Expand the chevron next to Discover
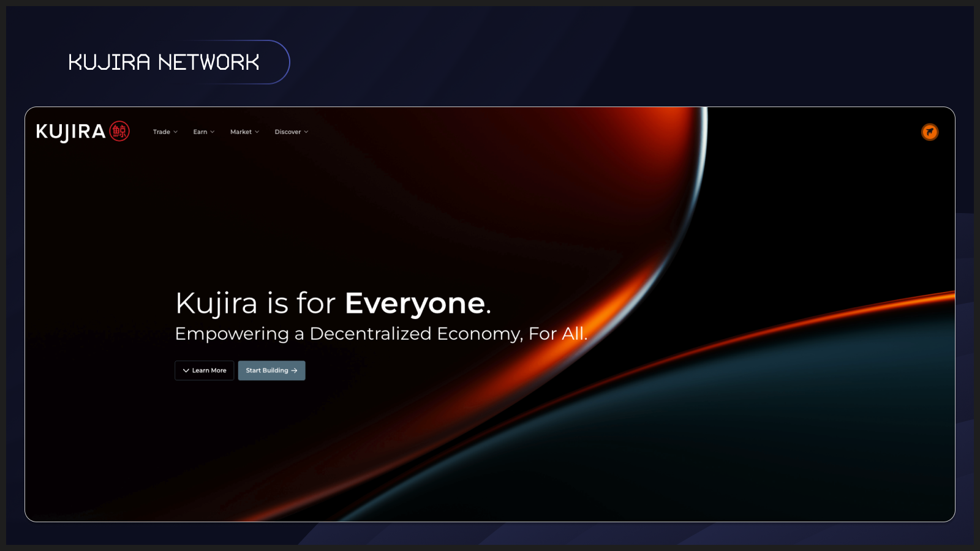Viewport: 980px width, 551px height. (x=306, y=132)
